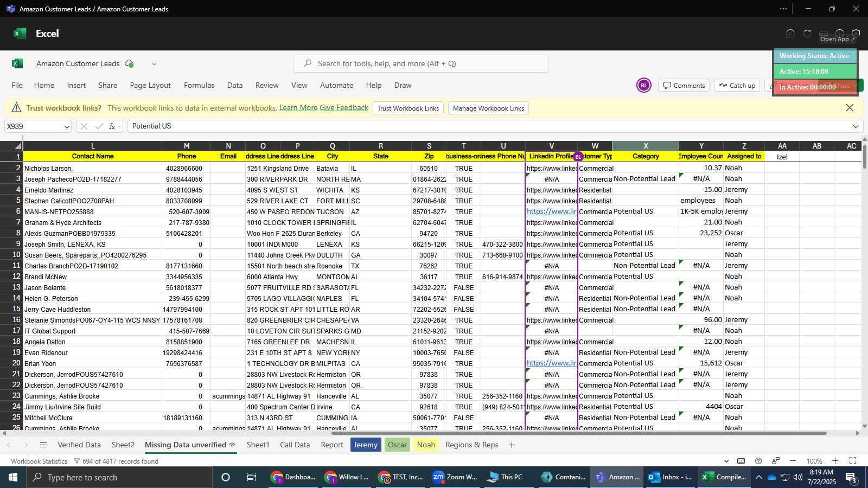
Task: Click the 100% zoom level
Action: click(814, 461)
